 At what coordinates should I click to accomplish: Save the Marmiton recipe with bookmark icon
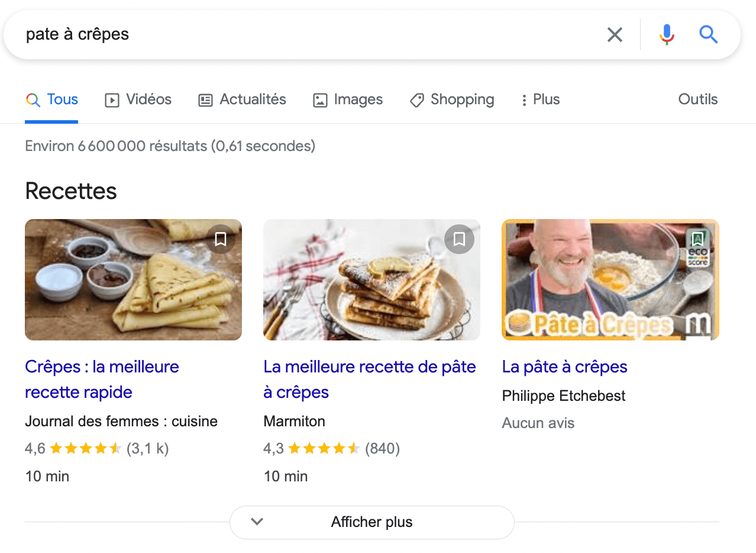(x=459, y=239)
